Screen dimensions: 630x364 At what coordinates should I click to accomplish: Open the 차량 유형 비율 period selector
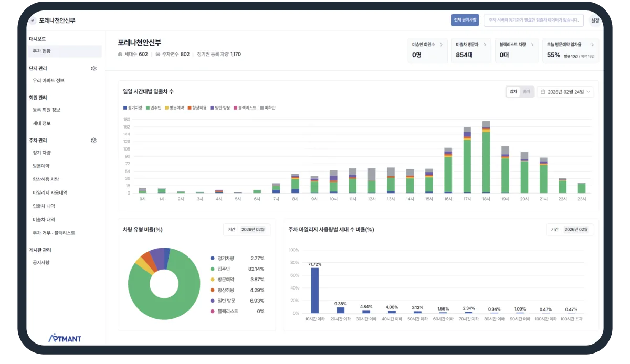tap(246, 230)
